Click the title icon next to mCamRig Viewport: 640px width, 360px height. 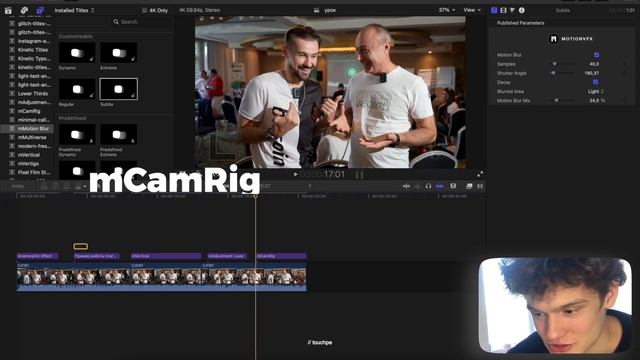coord(12,111)
